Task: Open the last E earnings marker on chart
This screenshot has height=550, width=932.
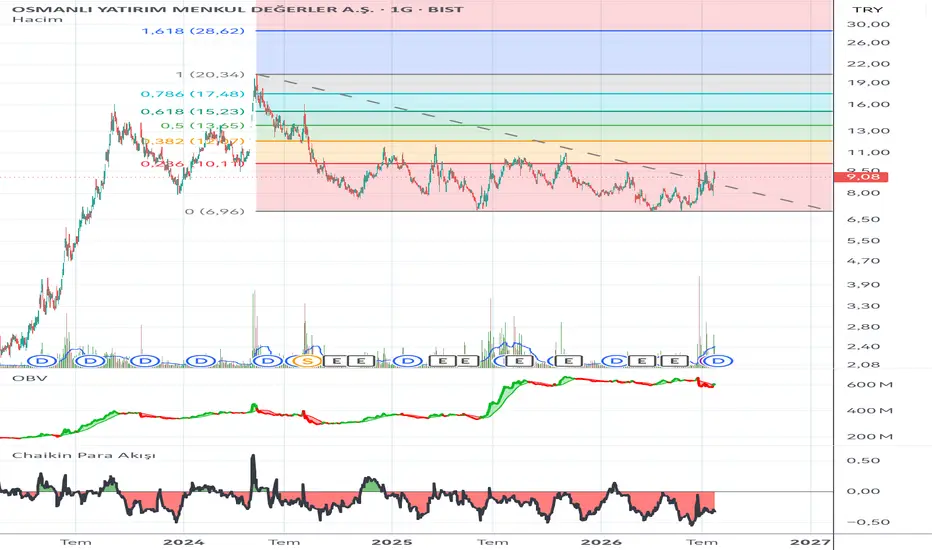Action: pyautogui.click(x=674, y=361)
